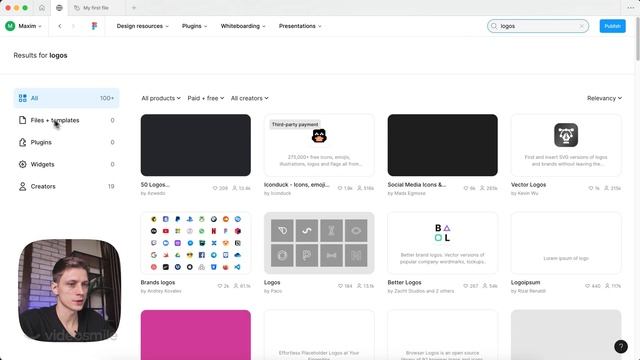Select the globe Community tab icon
640x360 pixels.
coord(59,8)
